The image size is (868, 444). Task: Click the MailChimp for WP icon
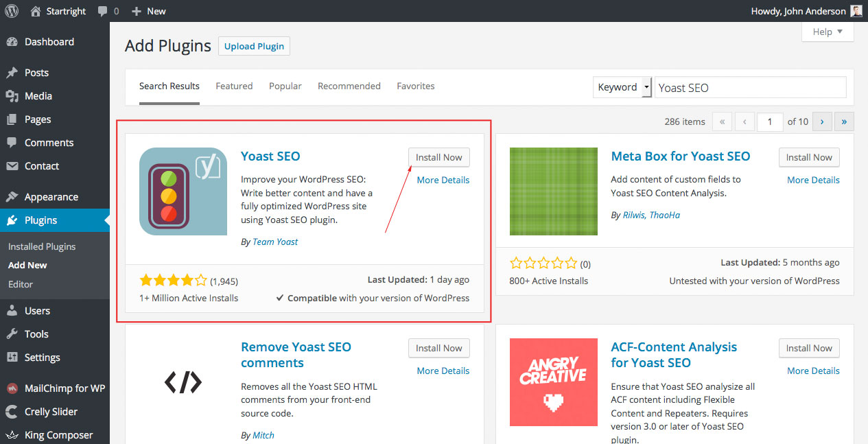click(x=12, y=388)
